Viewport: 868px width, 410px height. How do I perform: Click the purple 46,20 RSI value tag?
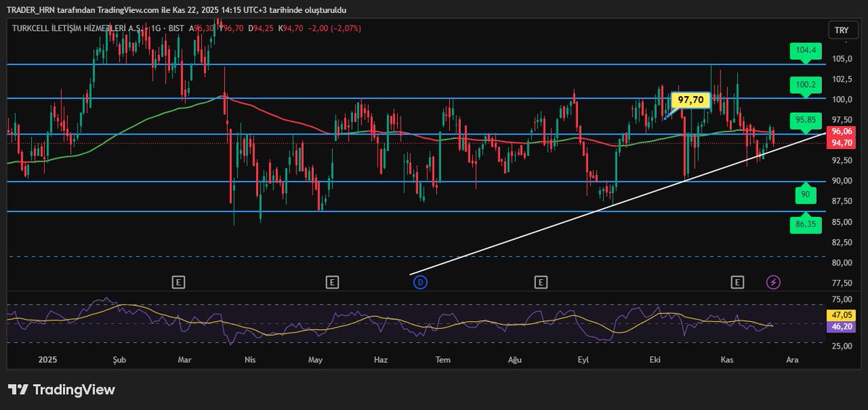point(841,327)
